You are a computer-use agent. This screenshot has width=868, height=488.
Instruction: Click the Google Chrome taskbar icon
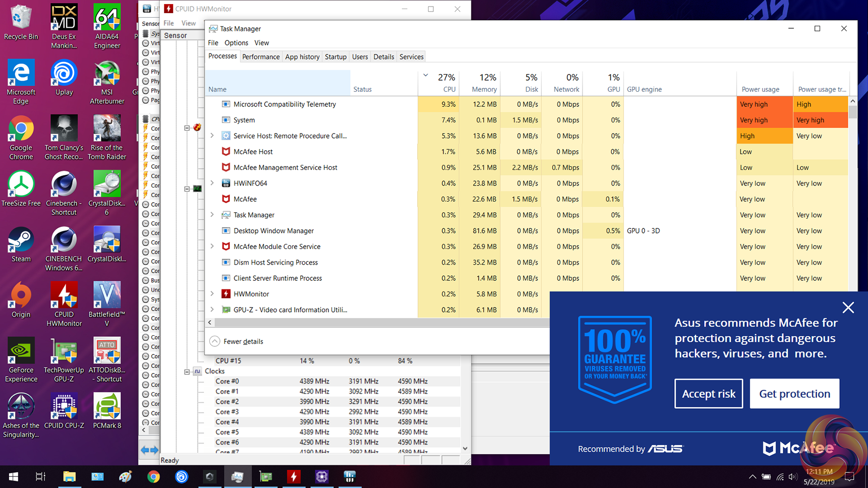tap(153, 476)
